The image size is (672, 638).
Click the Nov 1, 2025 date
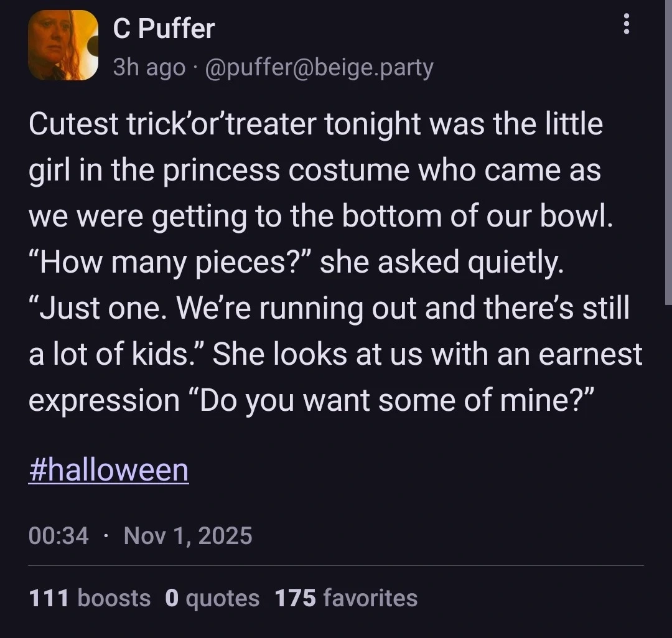pyautogui.click(x=188, y=535)
